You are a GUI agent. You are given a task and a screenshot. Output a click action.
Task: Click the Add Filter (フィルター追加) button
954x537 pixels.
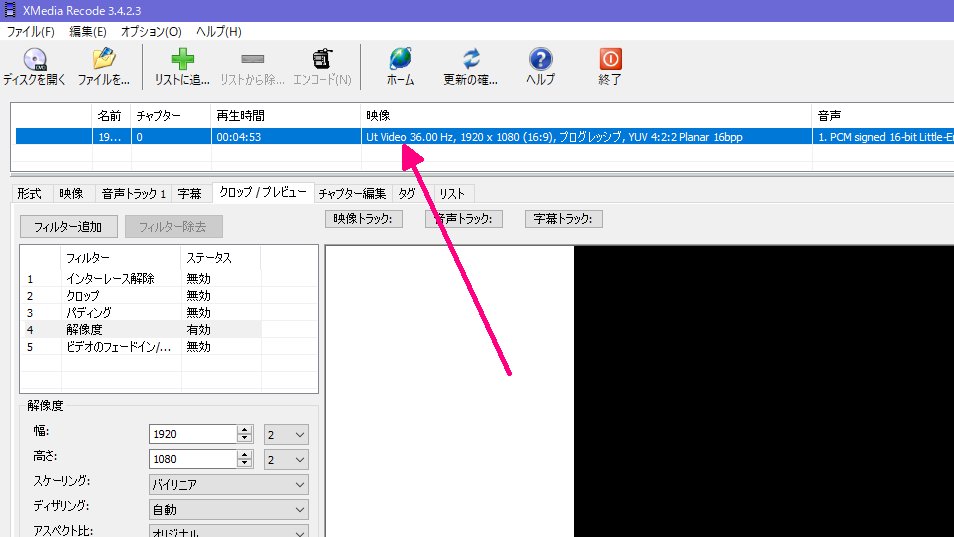(68, 227)
